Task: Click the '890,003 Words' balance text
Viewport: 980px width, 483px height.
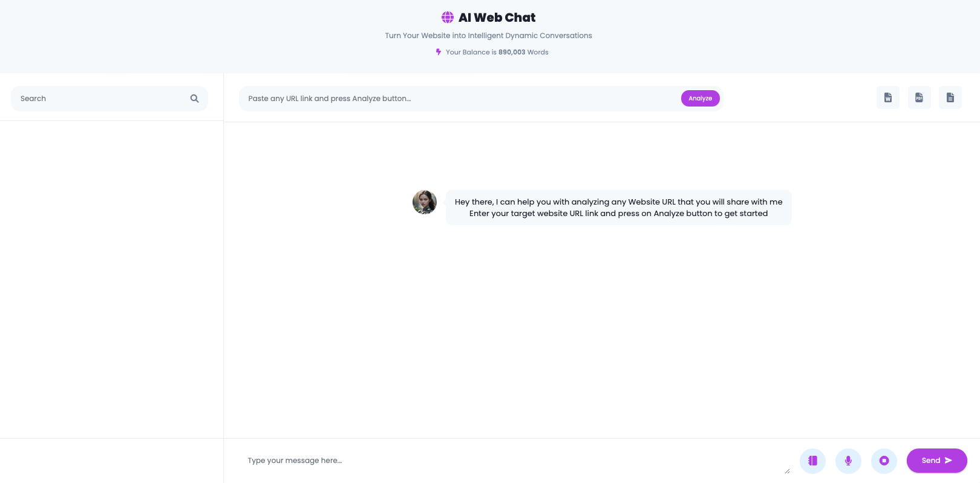Action: pos(523,52)
